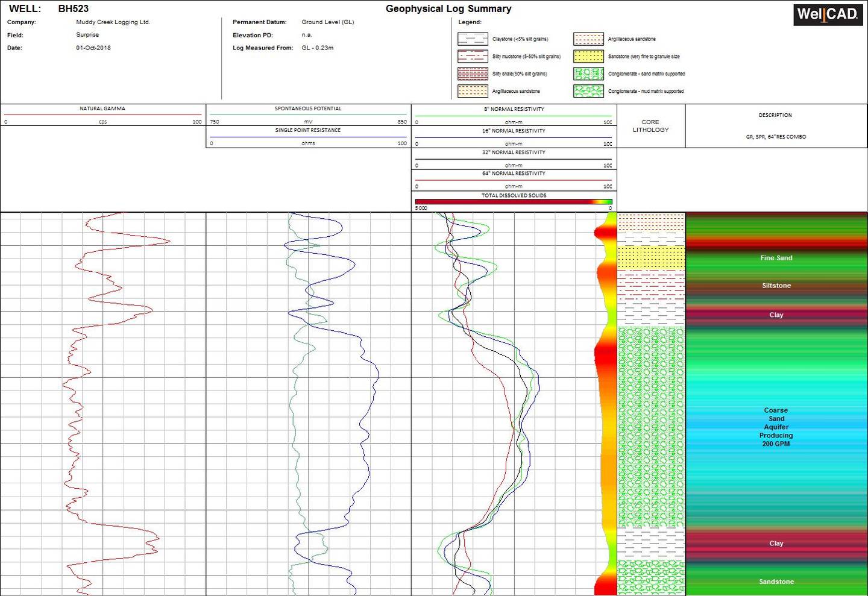This screenshot has height=596, width=868.
Task: Select the Argillaceous sandstone legend pattern
Action: [473, 91]
